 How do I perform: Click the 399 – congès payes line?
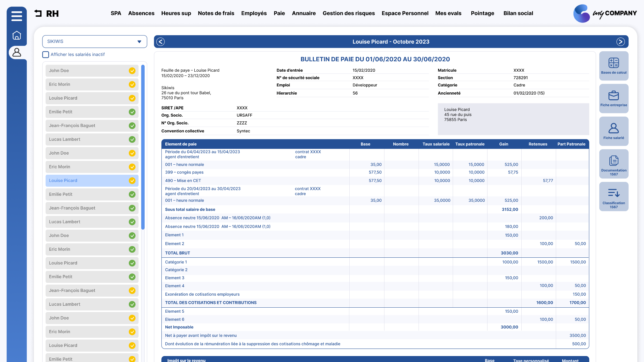tap(184, 173)
